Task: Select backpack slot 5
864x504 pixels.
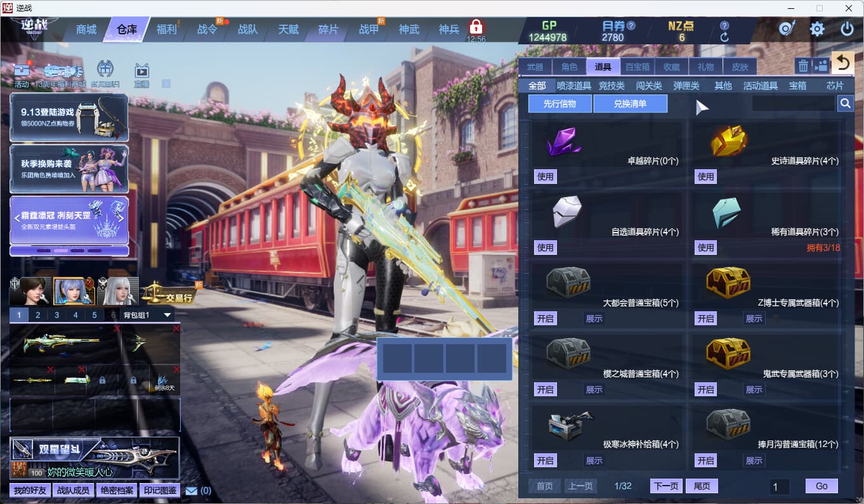Action: point(95,315)
